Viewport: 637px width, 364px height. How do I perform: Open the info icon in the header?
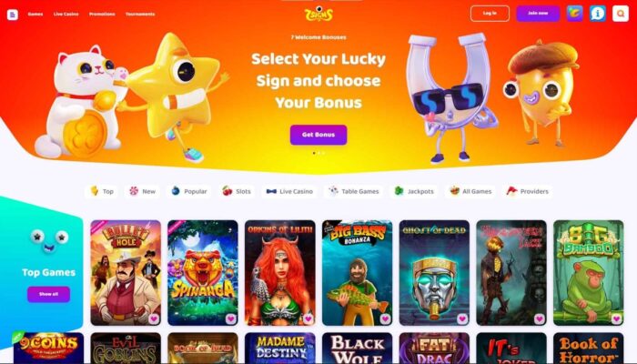[598, 14]
